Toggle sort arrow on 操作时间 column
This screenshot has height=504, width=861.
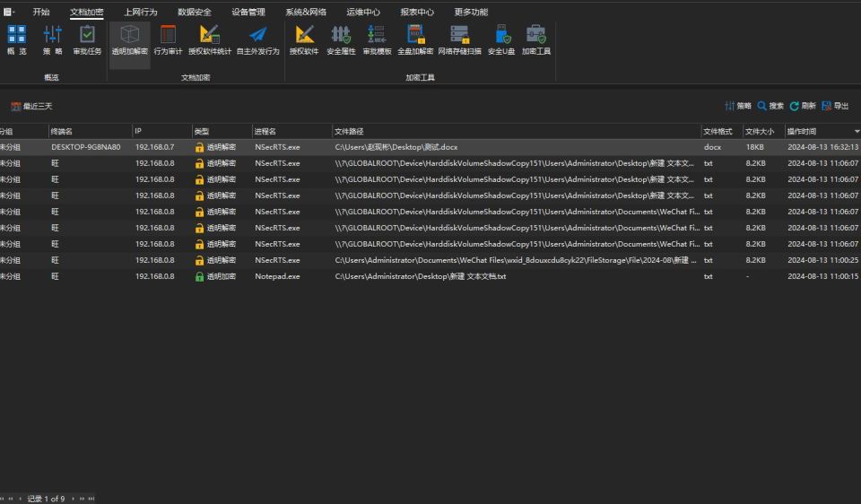pyautogui.click(x=857, y=131)
